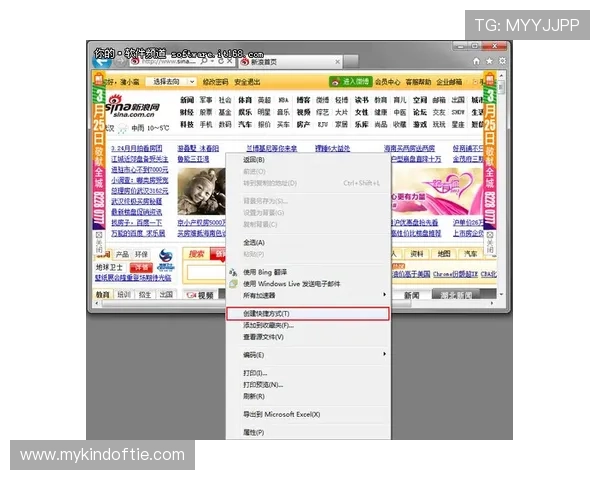Open the 新闻 channel link in the nav

pos(187,100)
